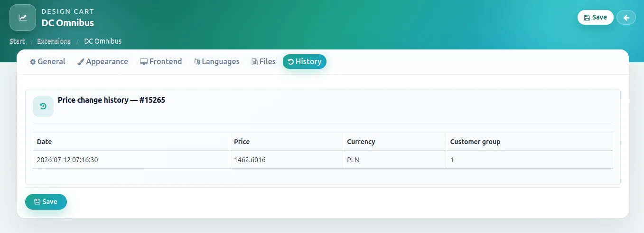Click the white Save button in header
This screenshot has height=233, width=644.
coord(596,18)
